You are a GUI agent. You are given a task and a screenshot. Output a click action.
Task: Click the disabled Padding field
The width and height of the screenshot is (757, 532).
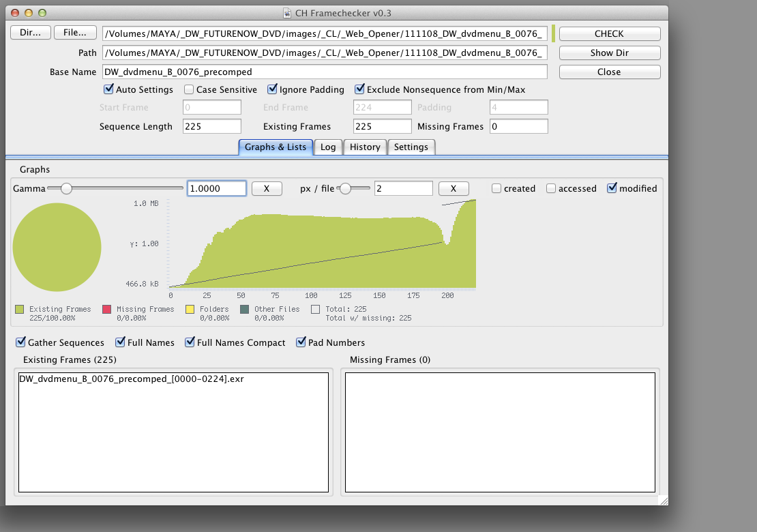(519, 107)
